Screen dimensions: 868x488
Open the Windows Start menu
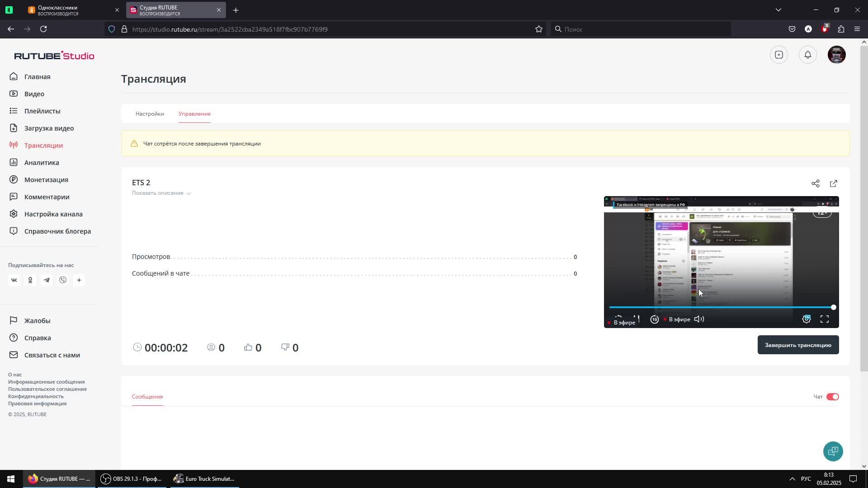tap(11, 479)
